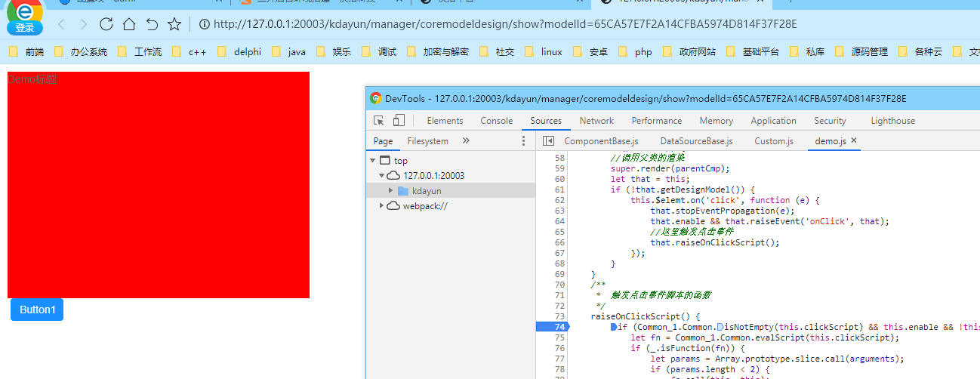Reload the page with refresh icon
This screenshot has width=980, height=379.
[x=106, y=24]
